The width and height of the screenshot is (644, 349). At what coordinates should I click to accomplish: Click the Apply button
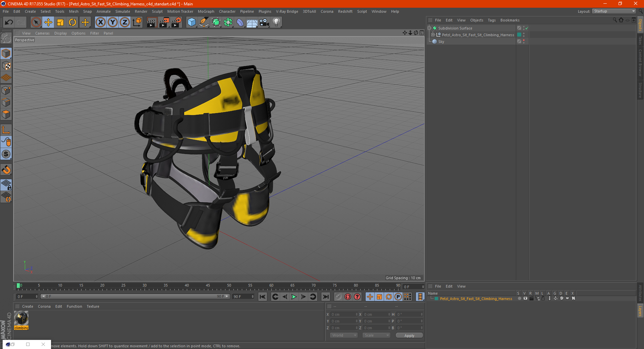[x=409, y=336]
